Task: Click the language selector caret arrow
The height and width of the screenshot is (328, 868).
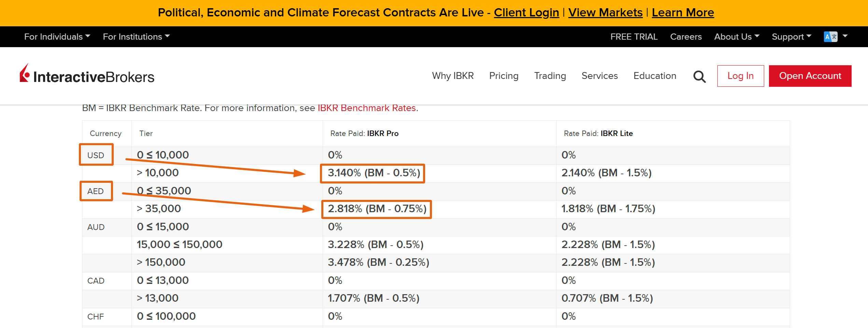Action: click(845, 36)
